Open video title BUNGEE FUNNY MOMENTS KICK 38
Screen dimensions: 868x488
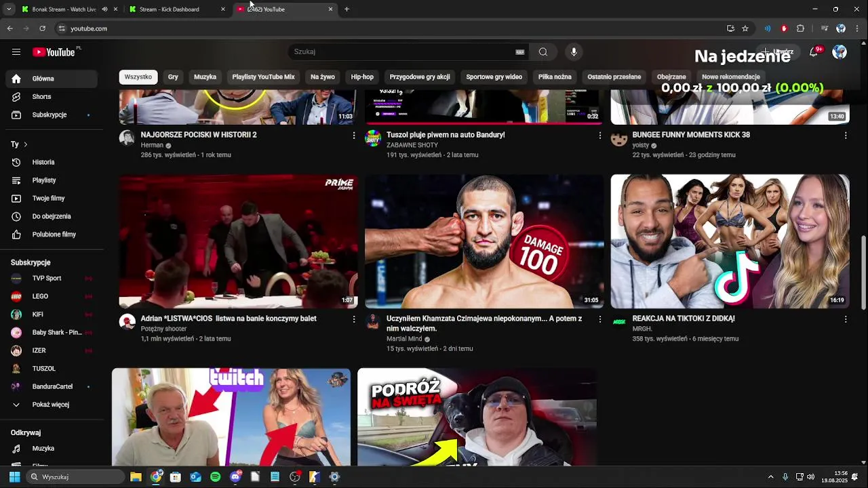click(691, 135)
